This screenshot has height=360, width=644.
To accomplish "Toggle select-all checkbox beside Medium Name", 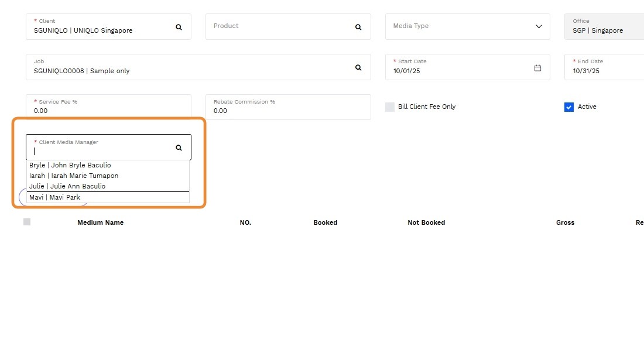I will point(27,222).
